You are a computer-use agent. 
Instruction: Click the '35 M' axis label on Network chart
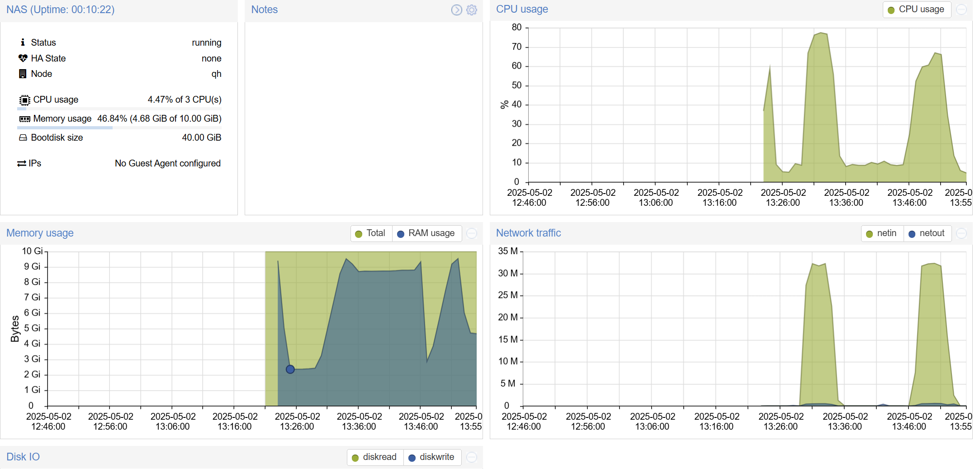pos(508,251)
